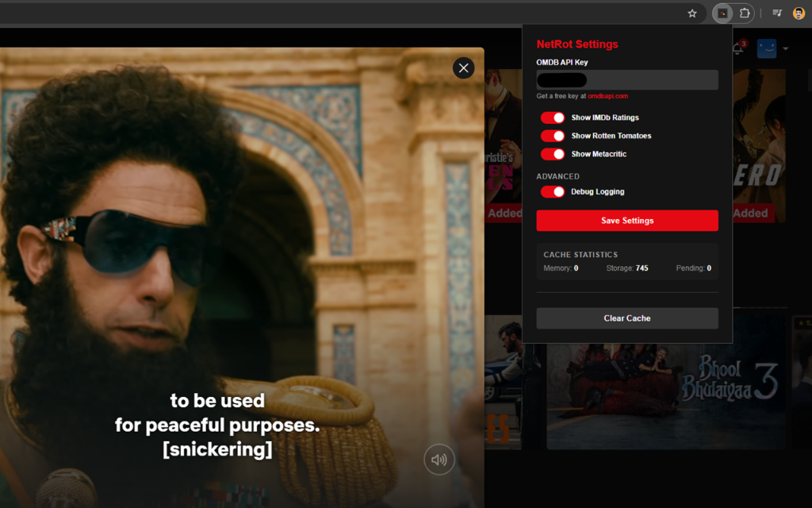Turn off Show Rotten Tomatoes
Screen dimensions: 812x508
click(x=553, y=135)
